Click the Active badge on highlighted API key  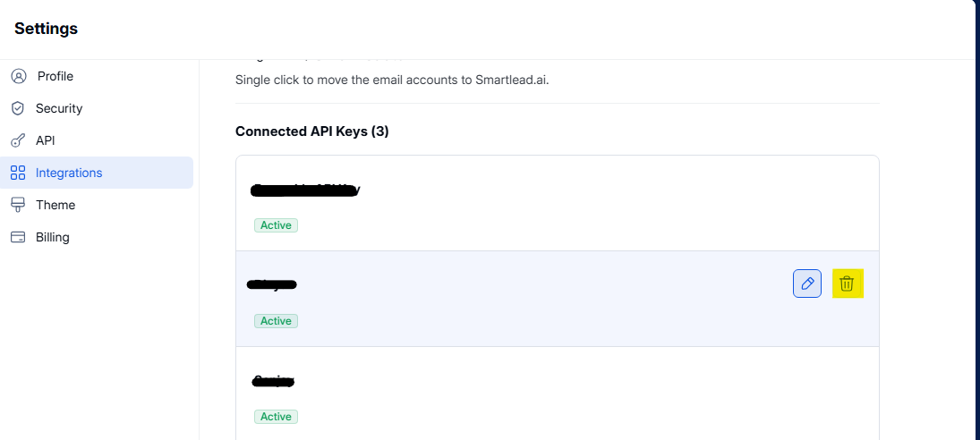[276, 321]
